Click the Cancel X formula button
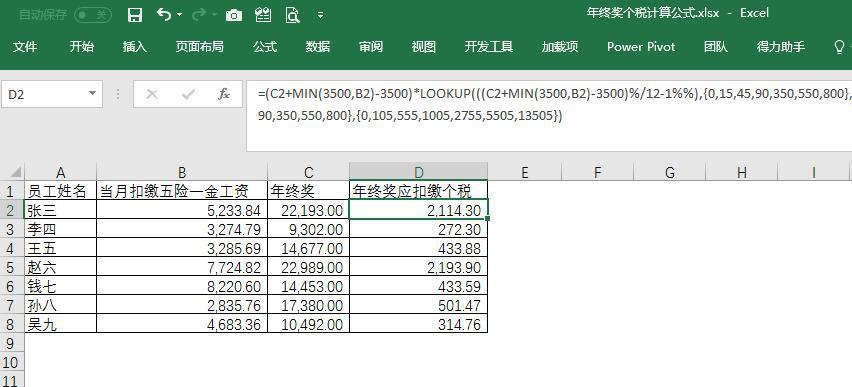Screen dimensions: 852x387 (x=152, y=95)
